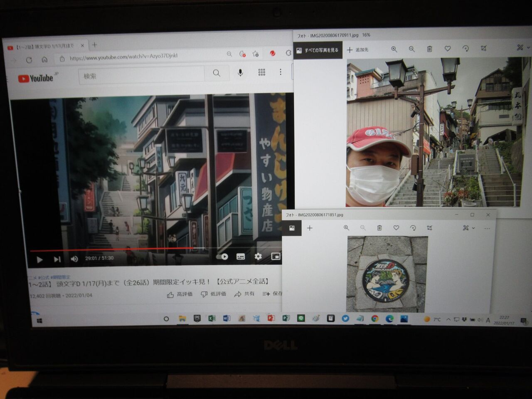Click すべての写真を見る in the Photos window
532x399 pixels.
[x=318, y=50]
